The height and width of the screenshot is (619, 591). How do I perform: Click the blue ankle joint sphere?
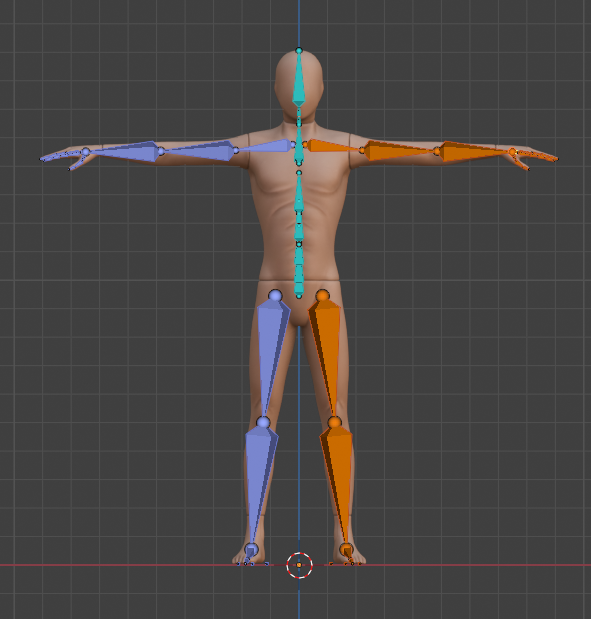tap(251, 549)
